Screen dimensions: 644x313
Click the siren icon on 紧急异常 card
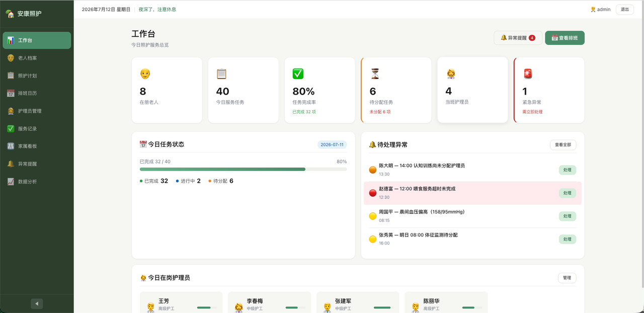(528, 74)
